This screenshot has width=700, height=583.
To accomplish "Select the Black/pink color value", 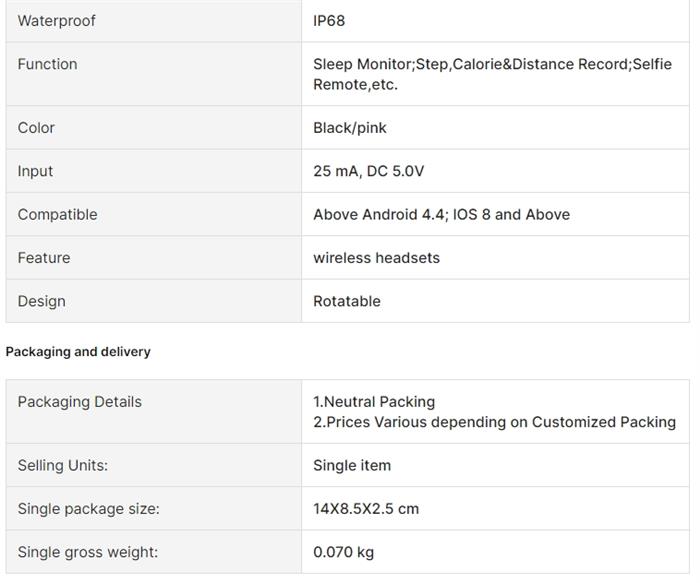I will coord(350,128).
